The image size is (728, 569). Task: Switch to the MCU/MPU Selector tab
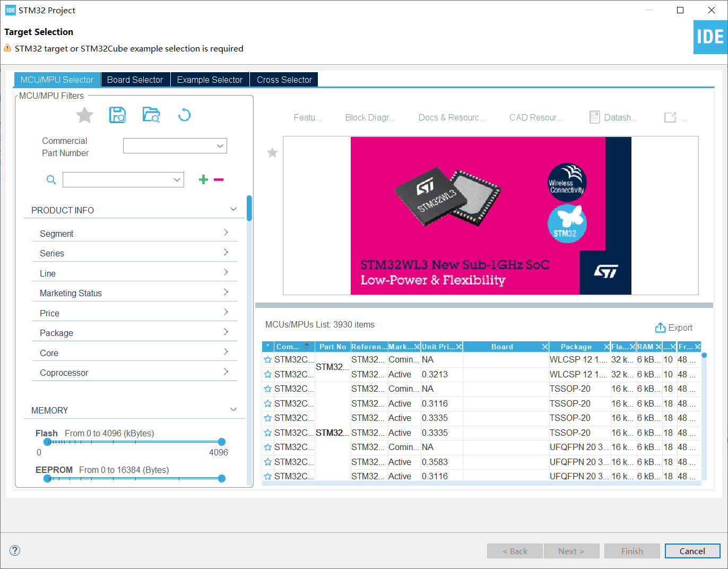point(57,80)
